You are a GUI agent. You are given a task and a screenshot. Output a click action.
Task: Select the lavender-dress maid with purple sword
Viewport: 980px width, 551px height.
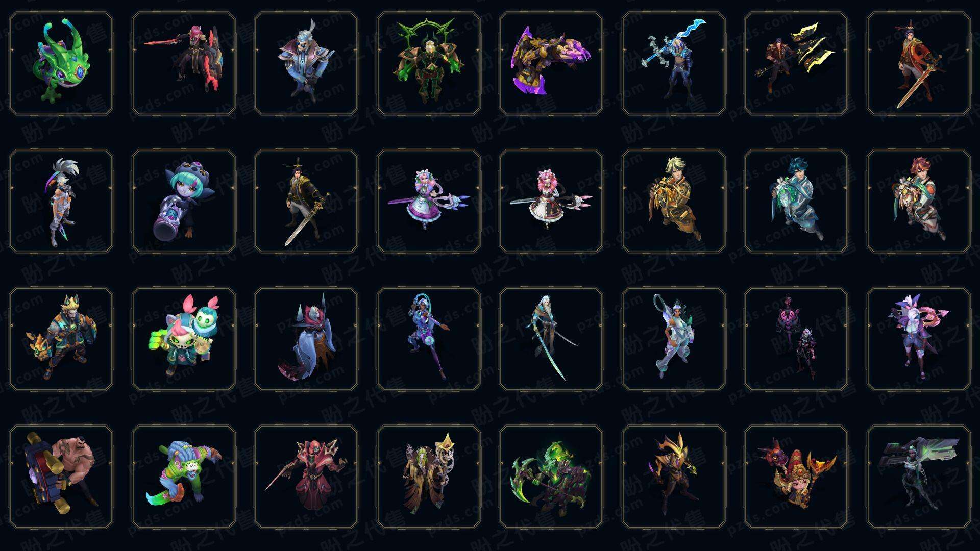pos(429,201)
